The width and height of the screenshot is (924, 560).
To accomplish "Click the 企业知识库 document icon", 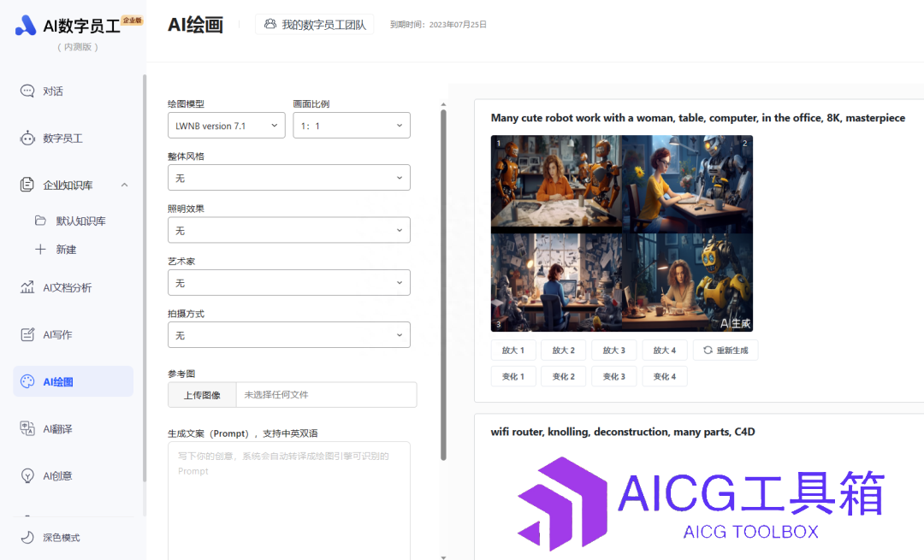I will point(27,185).
